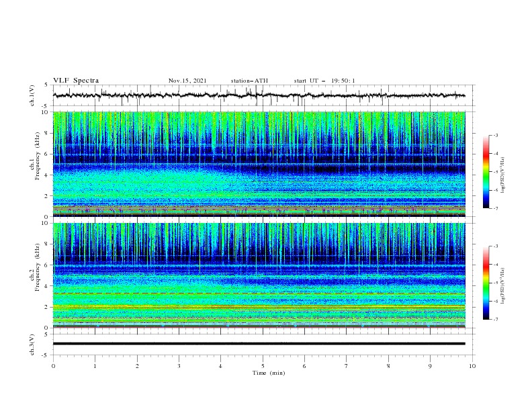532x411 pixels.
Task: Click the time axis tick label "4"
Action: [x=220, y=366]
